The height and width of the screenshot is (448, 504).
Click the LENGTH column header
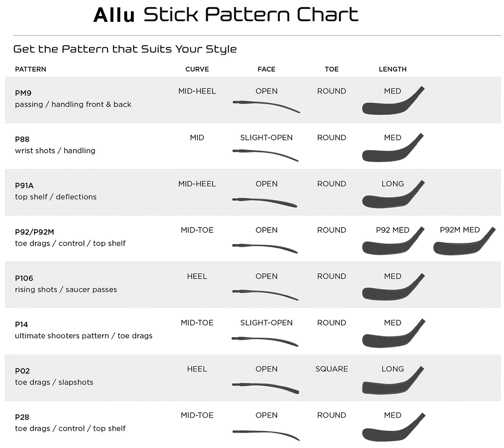[392, 69]
